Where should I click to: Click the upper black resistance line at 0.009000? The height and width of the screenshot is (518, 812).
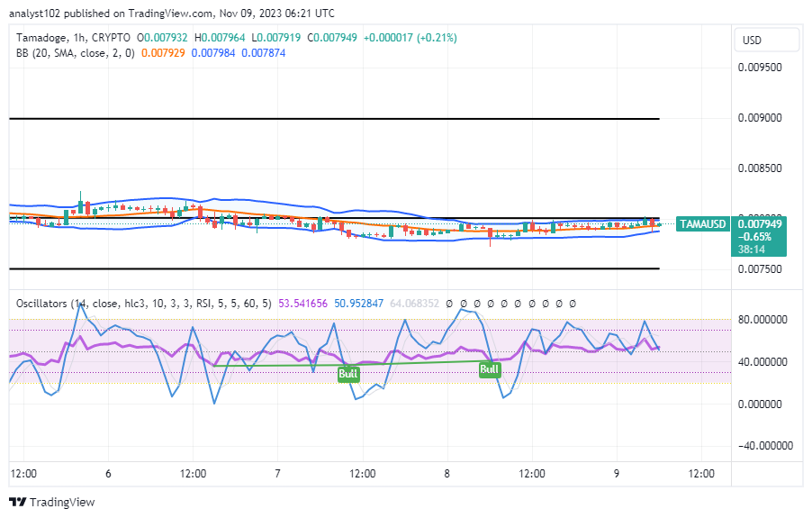[335, 119]
